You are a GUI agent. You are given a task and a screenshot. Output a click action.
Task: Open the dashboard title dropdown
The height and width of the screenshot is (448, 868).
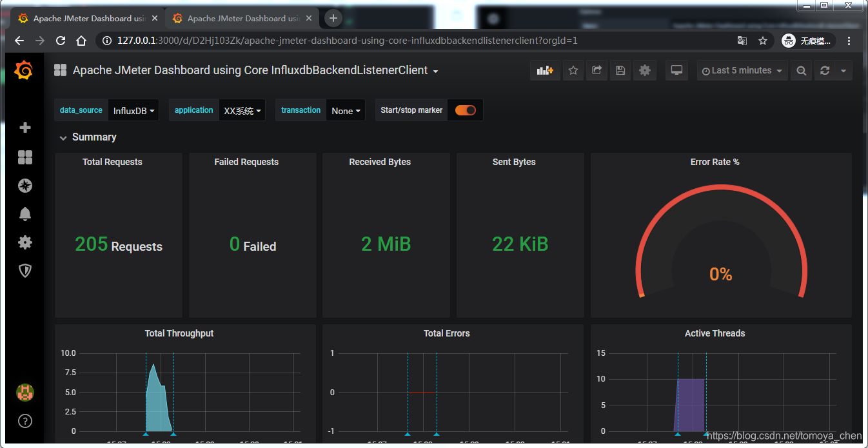tap(255, 70)
